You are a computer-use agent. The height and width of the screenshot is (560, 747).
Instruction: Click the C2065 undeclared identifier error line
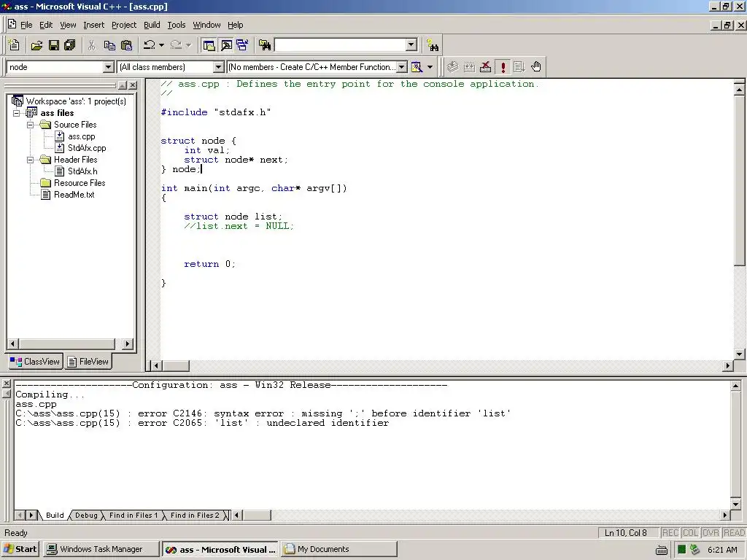202,423
